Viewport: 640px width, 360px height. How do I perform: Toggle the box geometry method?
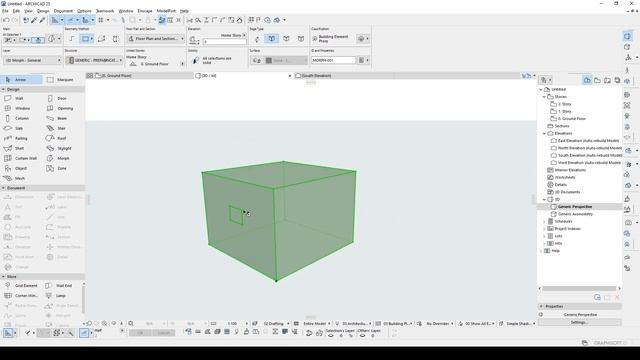(x=86, y=39)
